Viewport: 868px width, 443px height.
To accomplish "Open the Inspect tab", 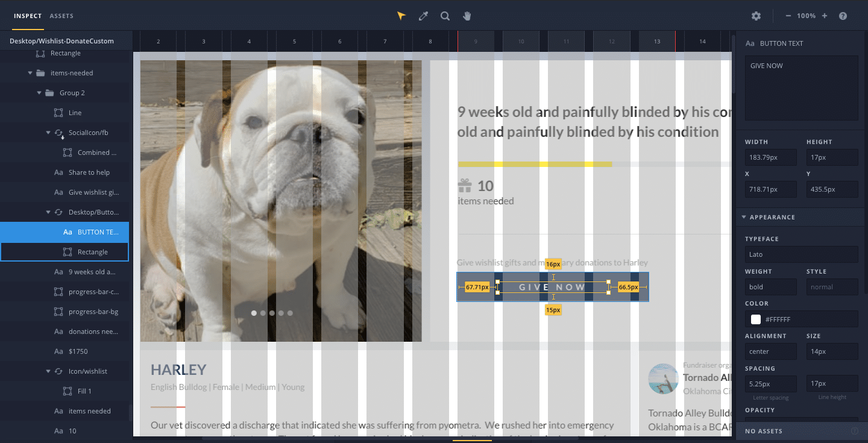I will (x=28, y=16).
